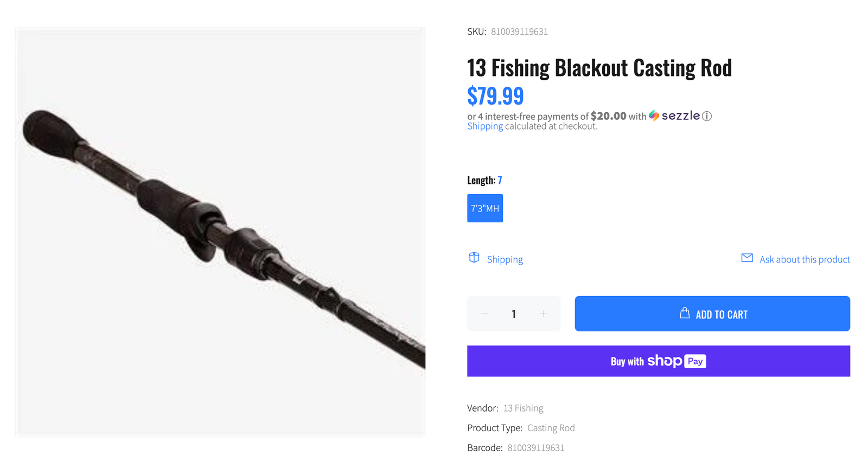The width and height of the screenshot is (868, 461).
Task: Click the quantity input field
Action: tap(514, 313)
